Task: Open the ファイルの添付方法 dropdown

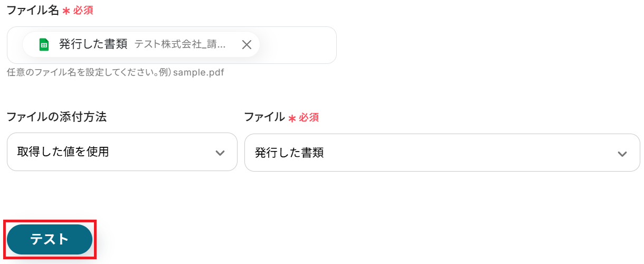Action: 122,152
